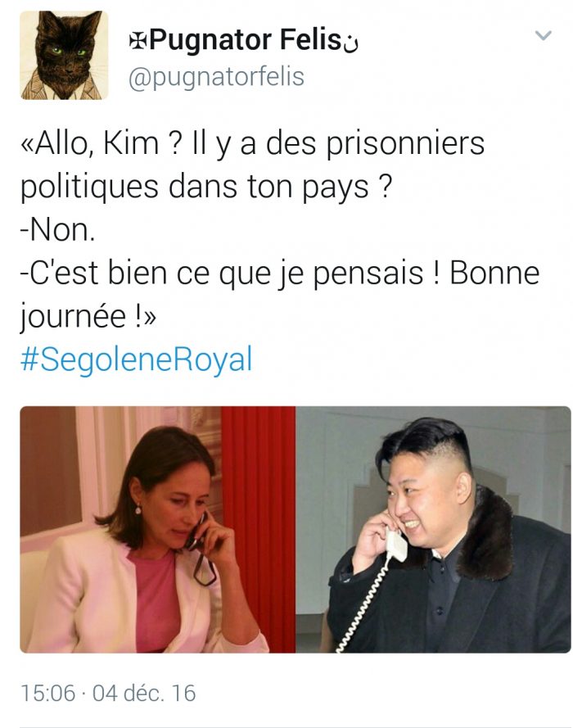Viewport: 573px width, 728px height.
Task: Click the 04 déc. 16 date
Action: (x=144, y=693)
